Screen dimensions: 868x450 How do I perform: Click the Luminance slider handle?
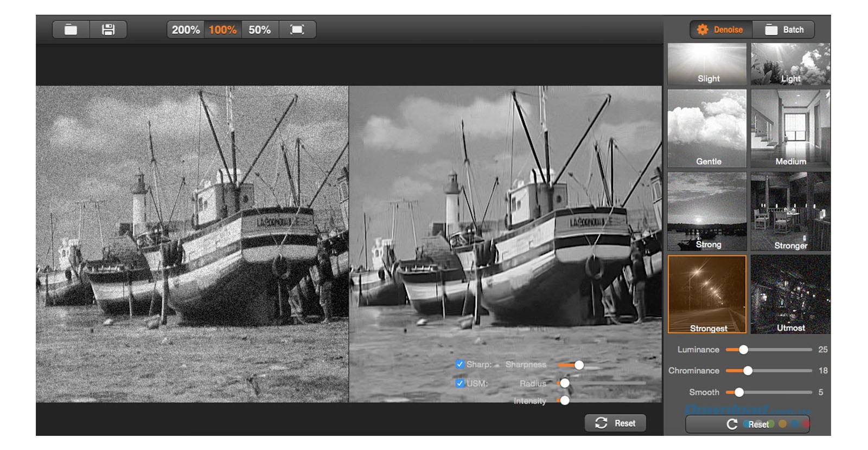(x=743, y=350)
